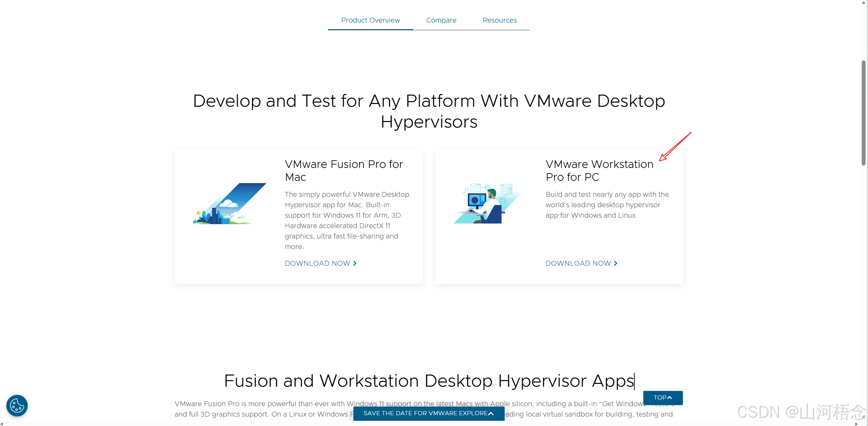Click the horizontal scrollbar left arrow
The height and width of the screenshot is (426, 868).
coord(2,424)
